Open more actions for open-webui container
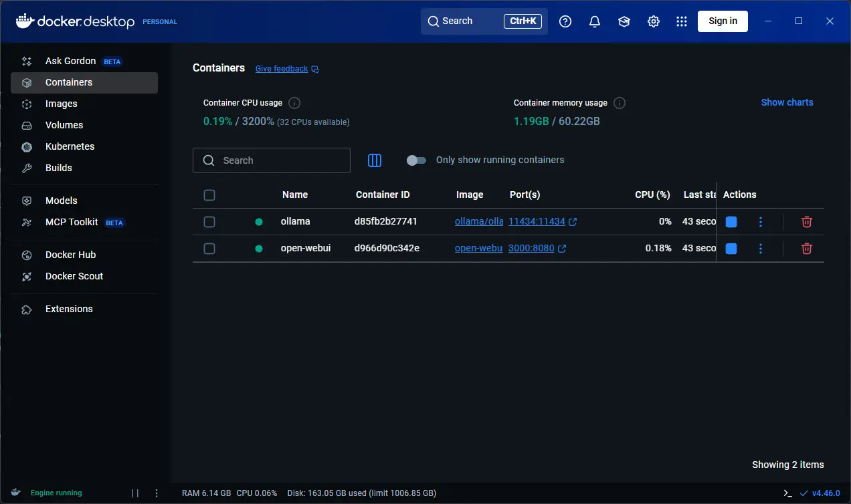Image resolution: width=851 pixels, height=504 pixels. tap(761, 249)
